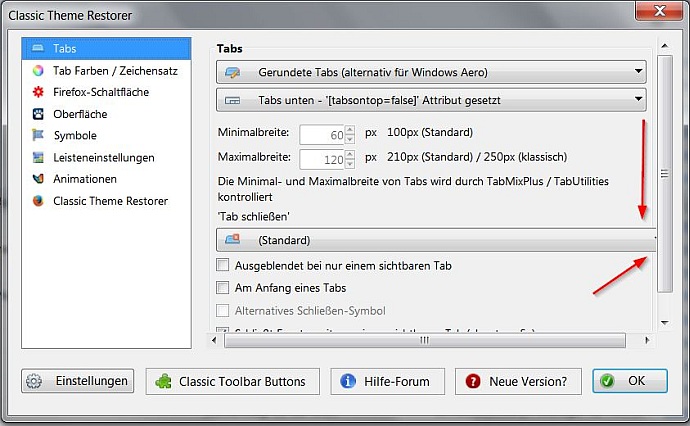The image size is (690, 426).
Task: Open Classic Toolbar Buttons
Action: tap(233, 381)
